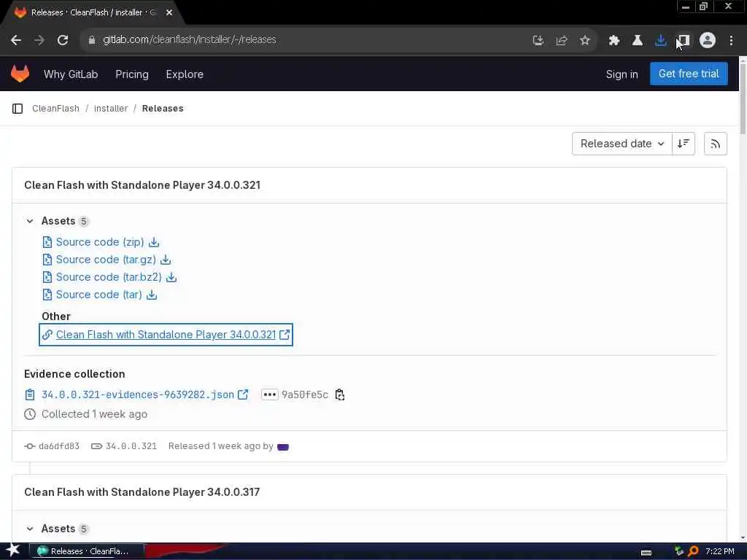Screen dimensions: 747x560
Task: Close the Releases browser tab
Action: coord(169,13)
